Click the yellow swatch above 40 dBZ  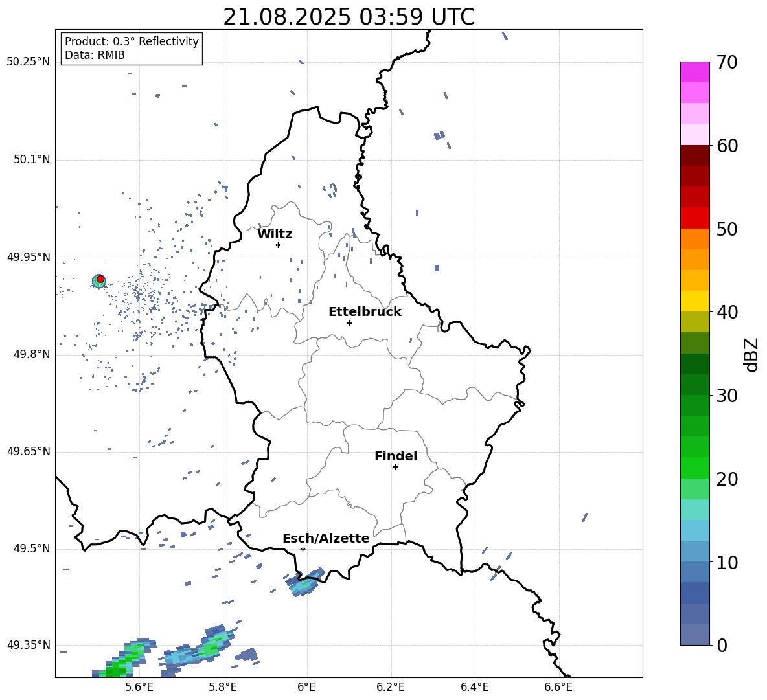694,301
